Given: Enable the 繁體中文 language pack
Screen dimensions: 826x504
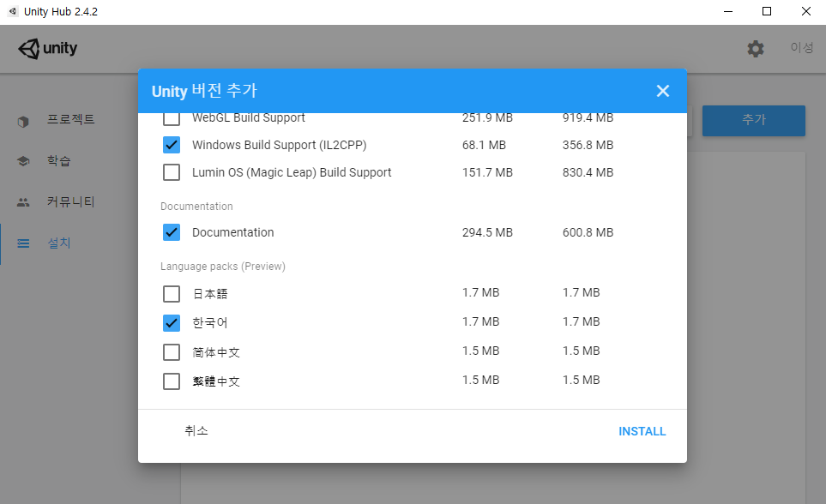Looking at the screenshot, I should [172, 381].
